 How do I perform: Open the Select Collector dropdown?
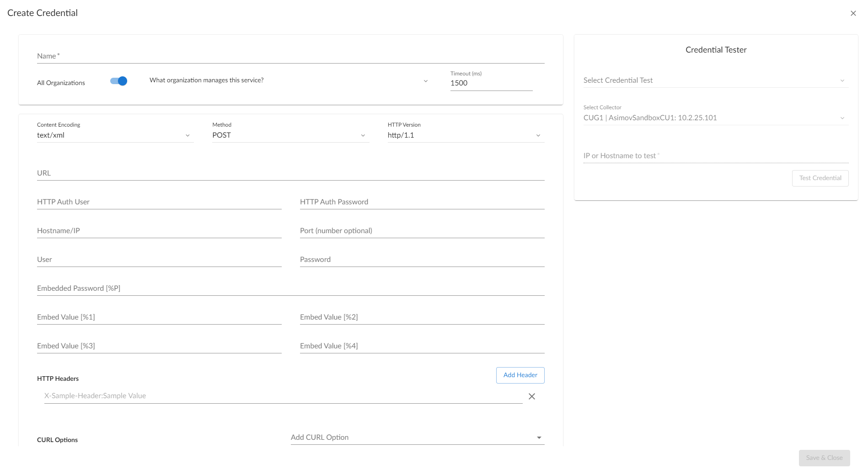pos(715,118)
